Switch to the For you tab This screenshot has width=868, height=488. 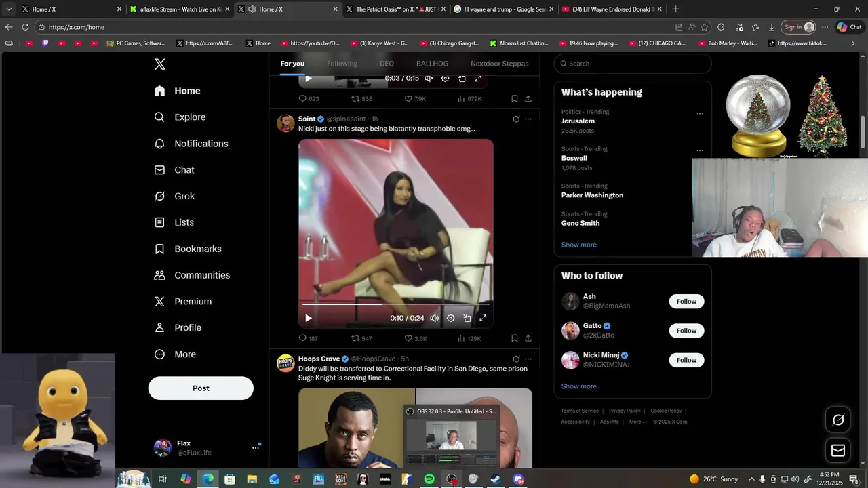pyautogui.click(x=292, y=64)
